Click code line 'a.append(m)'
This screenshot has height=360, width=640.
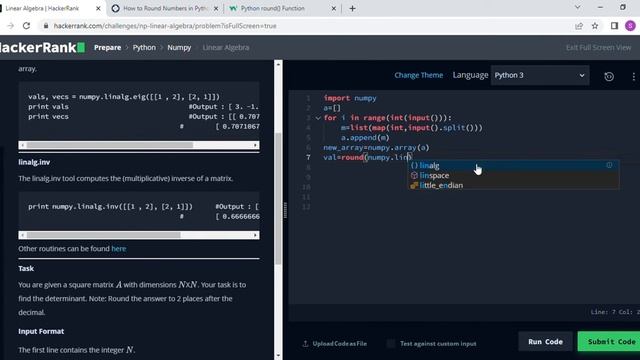click(x=365, y=138)
